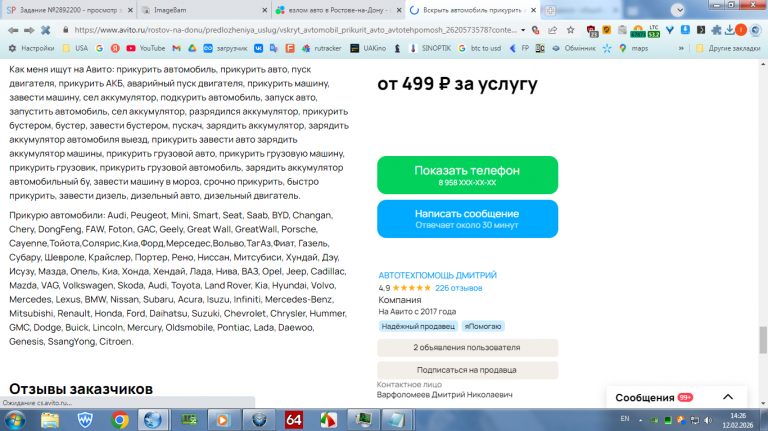Viewport: 768px width, 431px height.
Task: Close the ImageBam tab
Action: click(x=264, y=10)
